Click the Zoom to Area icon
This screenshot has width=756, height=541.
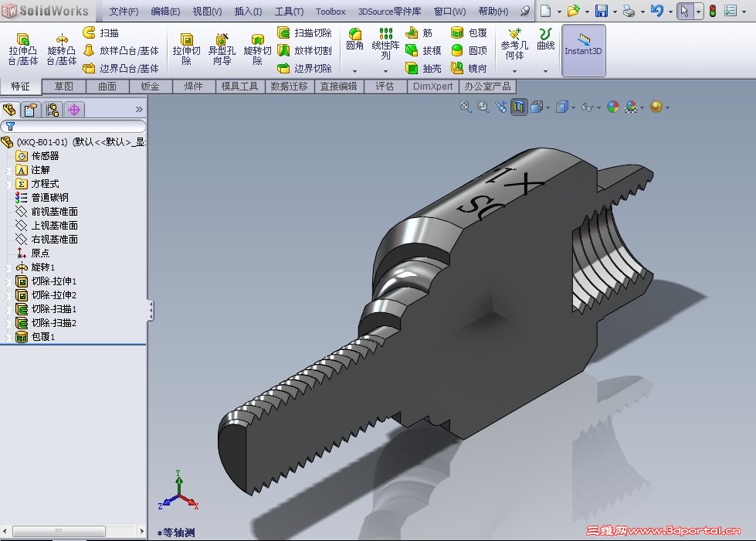483,107
